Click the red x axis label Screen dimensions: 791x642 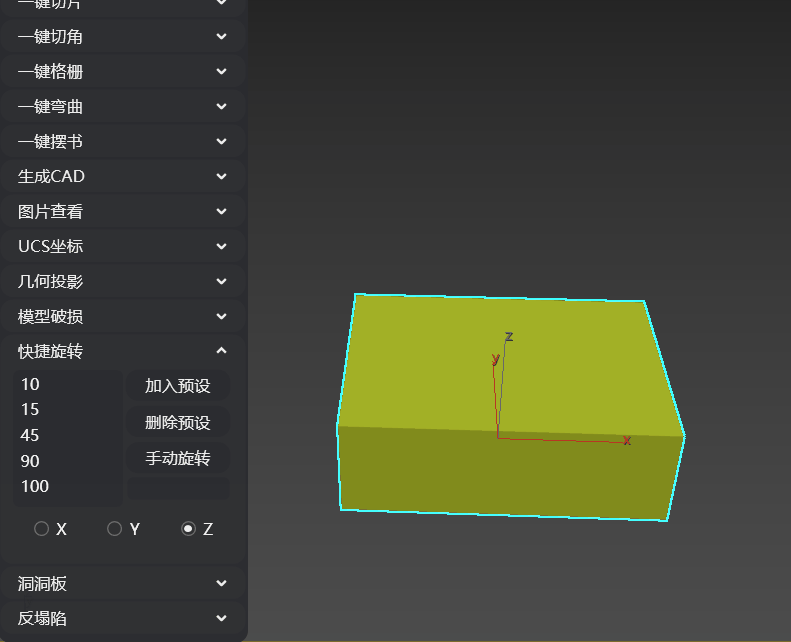627,441
